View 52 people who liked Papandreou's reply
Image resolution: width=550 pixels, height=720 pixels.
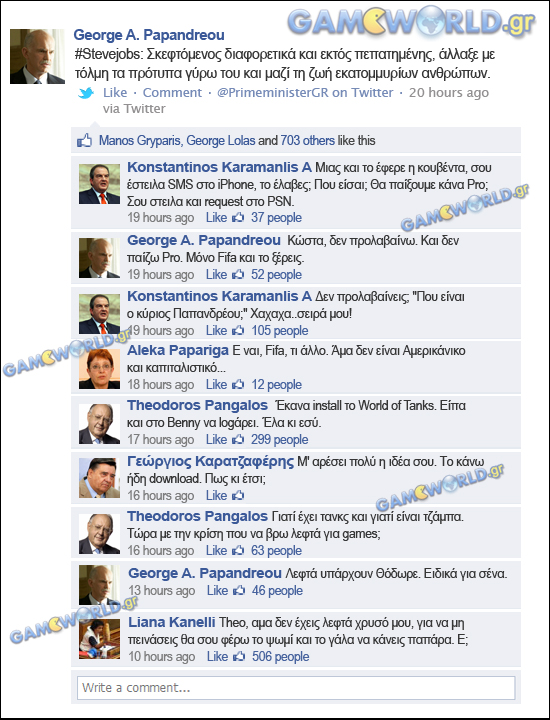276,275
